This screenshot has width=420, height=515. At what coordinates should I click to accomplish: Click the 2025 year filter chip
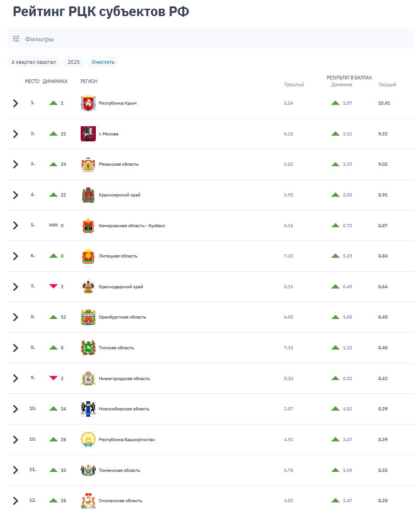point(73,62)
